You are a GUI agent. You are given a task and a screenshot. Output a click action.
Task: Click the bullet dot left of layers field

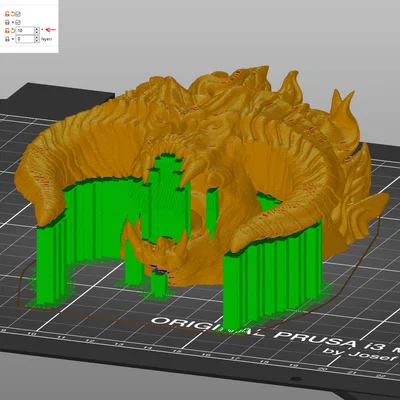(x=13, y=39)
